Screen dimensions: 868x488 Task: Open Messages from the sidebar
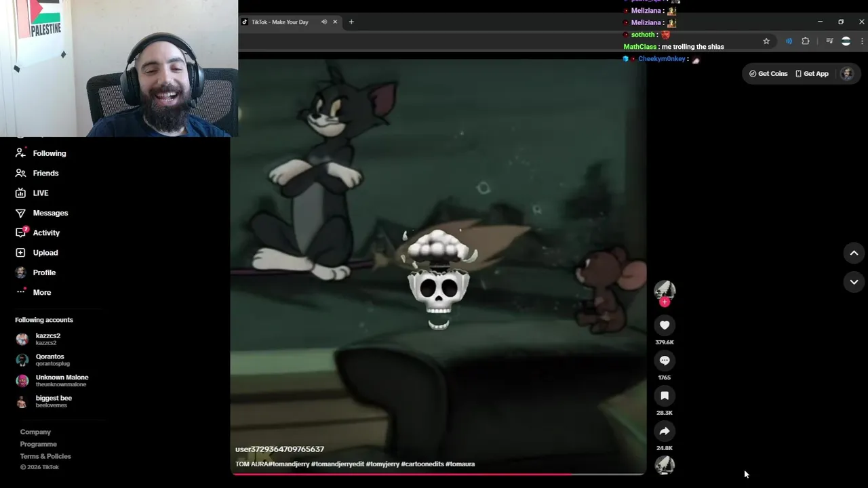pyautogui.click(x=42, y=213)
